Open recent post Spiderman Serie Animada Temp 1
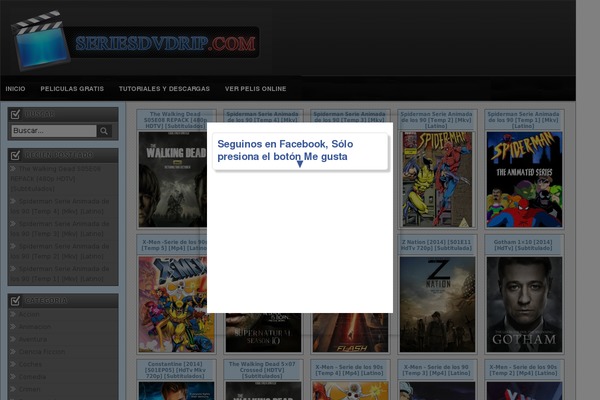 (x=60, y=274)
